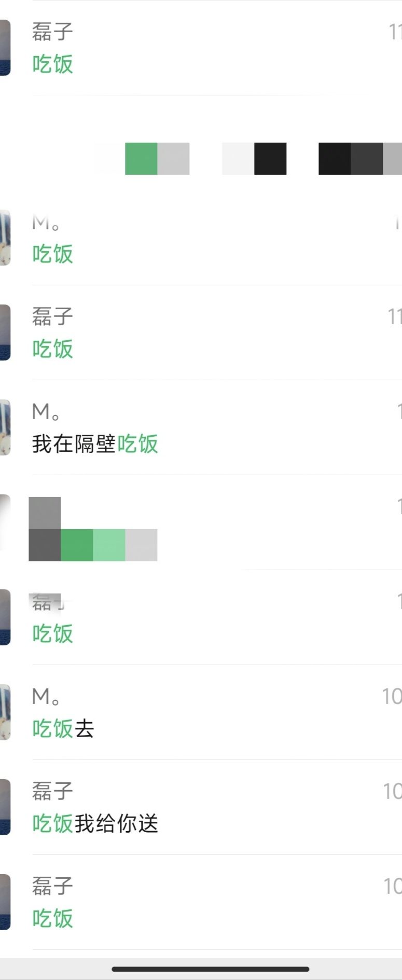Click sender name 磊子 above "吃饭我给你送"
This screenshot has width=402, height=980.
52,791
